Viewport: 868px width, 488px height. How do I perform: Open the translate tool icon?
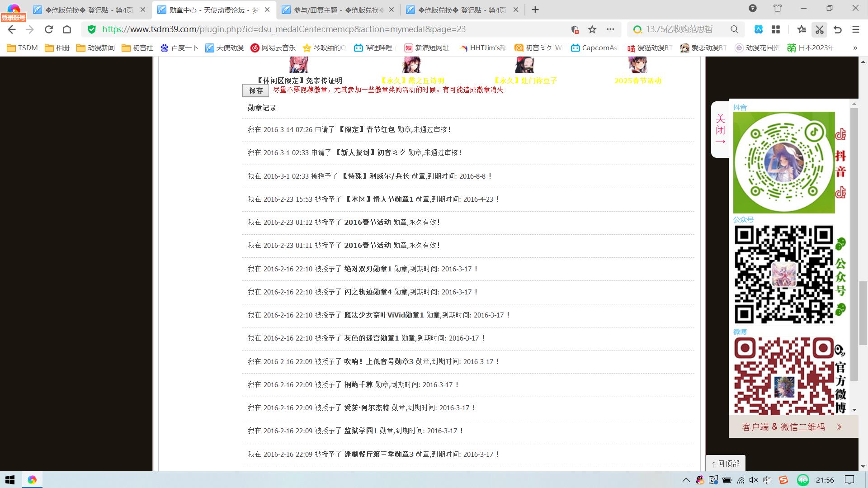coord(759,29)
